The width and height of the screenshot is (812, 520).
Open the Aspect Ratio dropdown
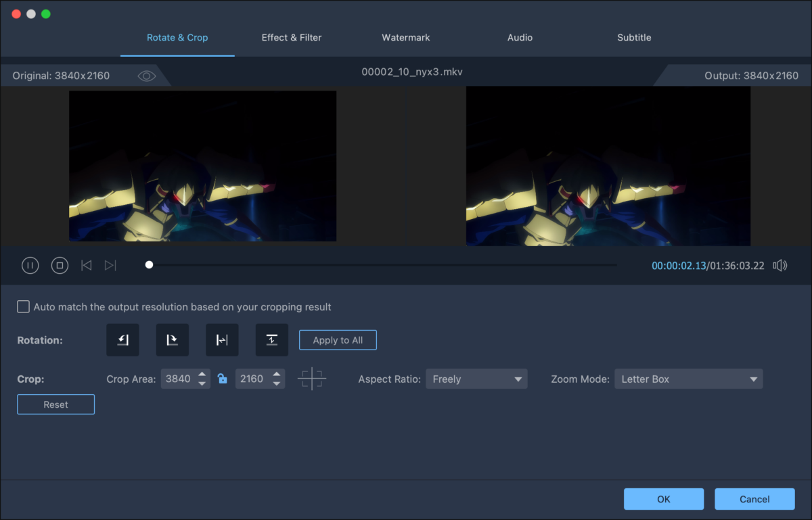(476, 379)
